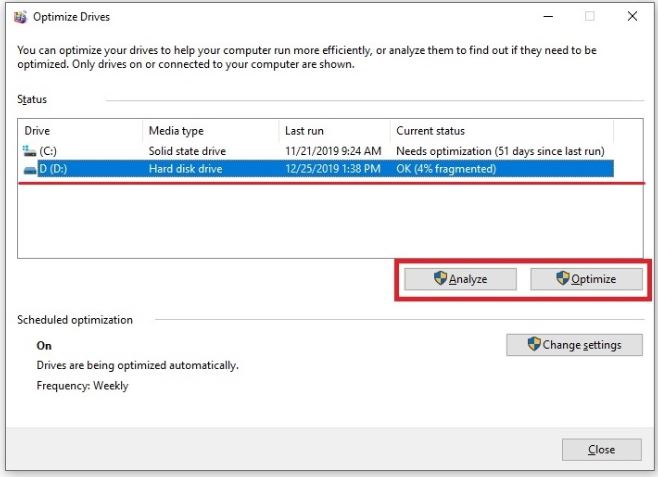Click the shield icon on Change settings
The width and height of the screenshot is (658, 477).
point(534,345)
